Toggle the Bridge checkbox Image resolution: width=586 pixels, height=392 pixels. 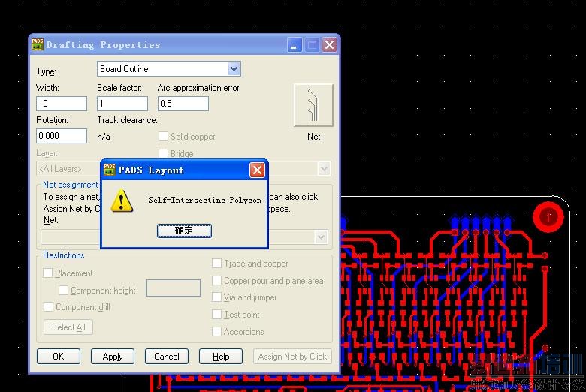pyautogui.click(x=163, y=154)
